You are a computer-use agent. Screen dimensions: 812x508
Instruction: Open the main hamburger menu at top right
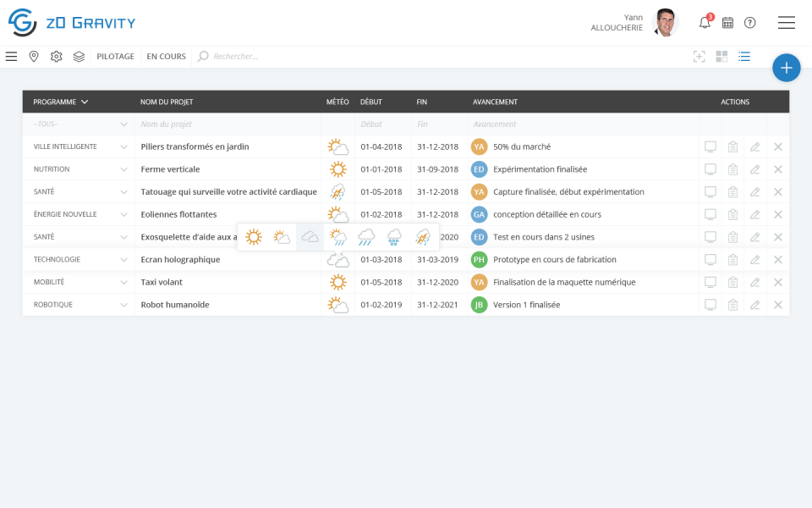(786, 23)
